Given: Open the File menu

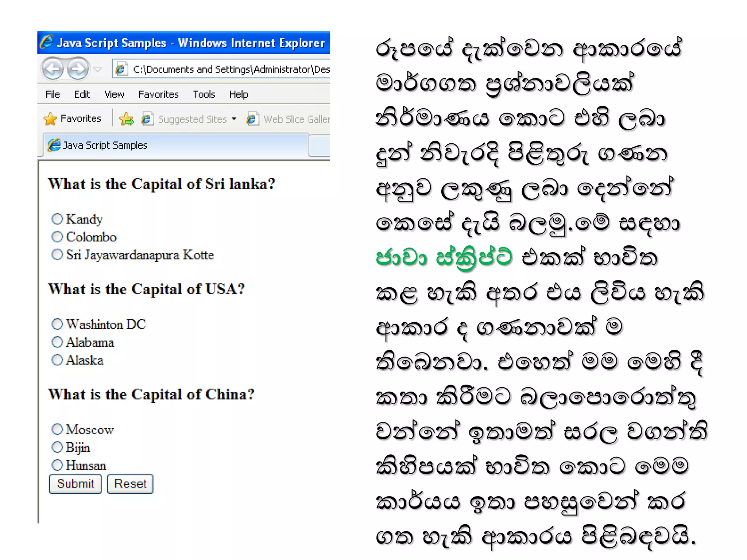Looking at the screenshot, I should point(53,94).
